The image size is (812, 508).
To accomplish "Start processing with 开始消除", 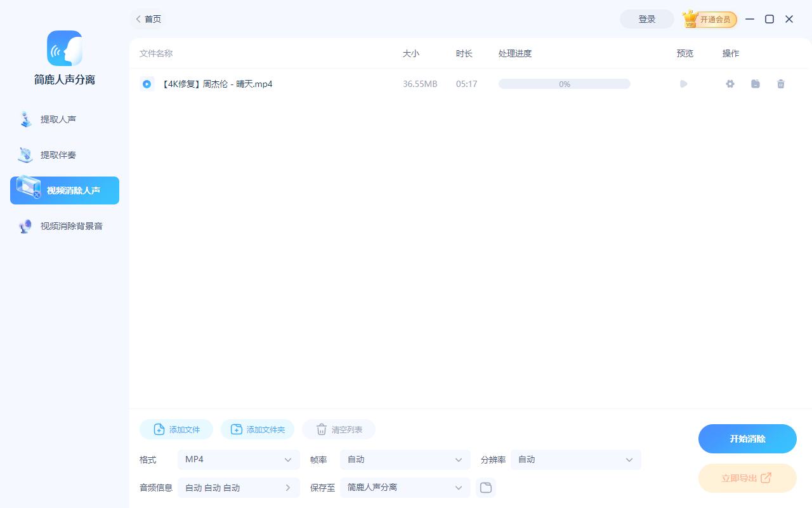I will coord(747,438).
